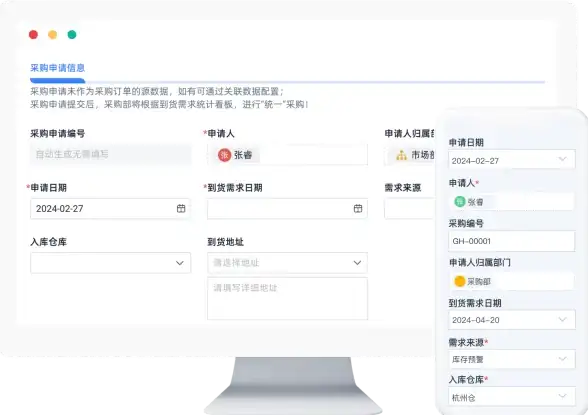Click the mobile 采购编号 GH-00001 field
The height and width of the screenshot is (415, 588).
click(512, 241)
